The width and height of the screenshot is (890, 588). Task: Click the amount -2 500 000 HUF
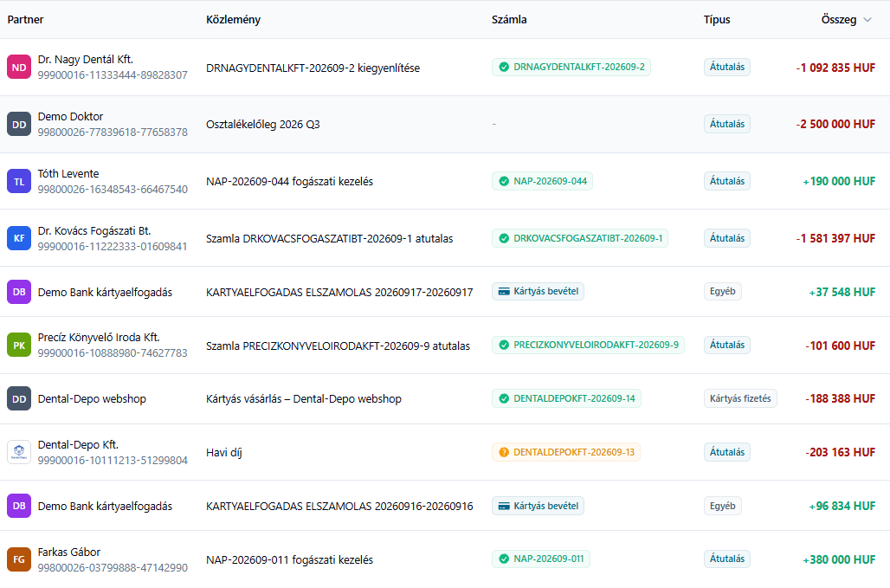click(835, 125)
